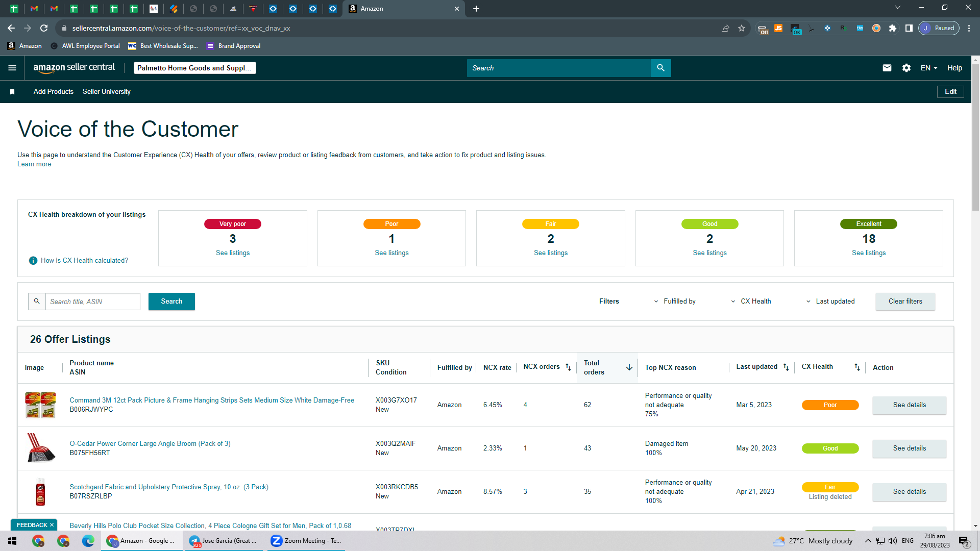Open the Windows Start menu
980x551 pixels.
pyautogui.click(x=12, y=541)
